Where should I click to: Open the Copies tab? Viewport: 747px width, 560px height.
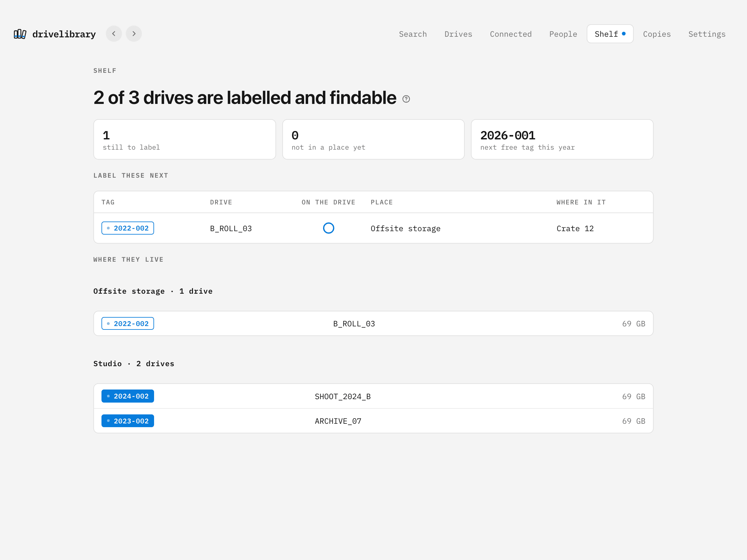[657, 34]
